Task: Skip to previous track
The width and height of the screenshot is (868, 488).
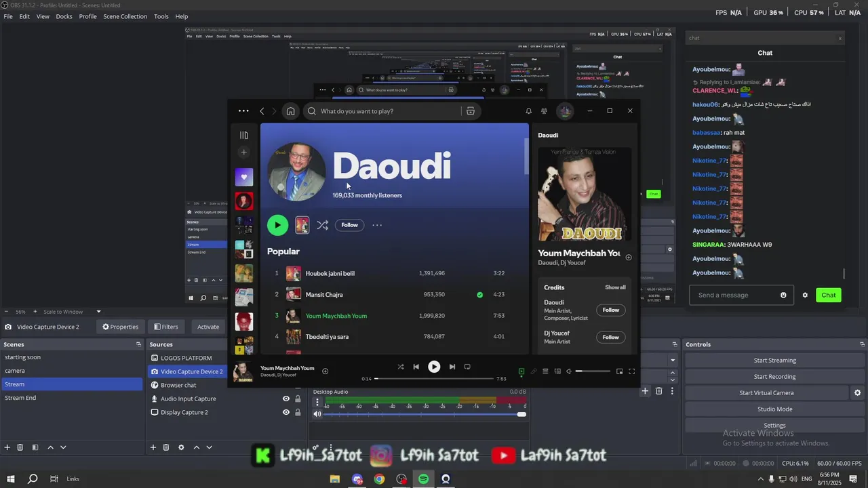Action: tap(416, 367)
